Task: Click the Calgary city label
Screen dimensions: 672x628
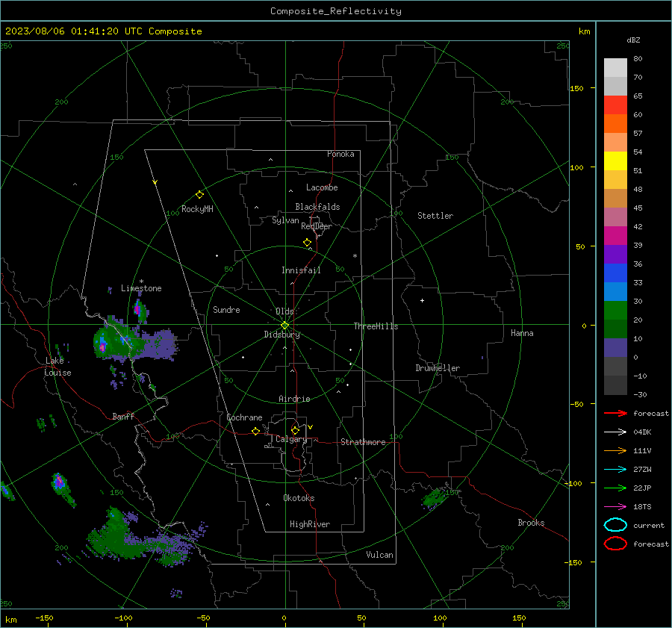Action: (x=291, y=439)
